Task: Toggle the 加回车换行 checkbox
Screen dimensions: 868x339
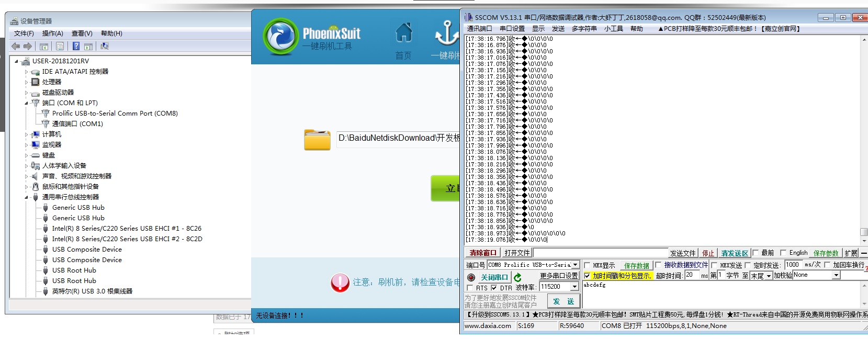Action: pos(827,265)
